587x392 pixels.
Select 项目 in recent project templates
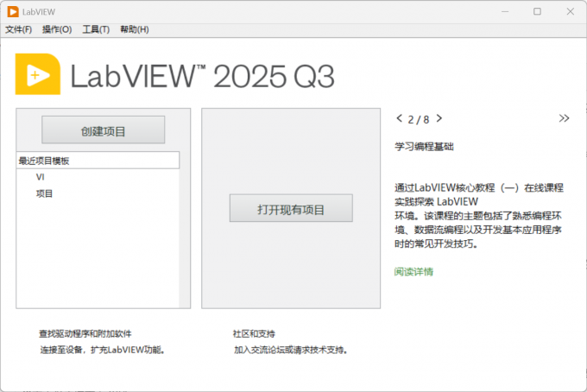pos(44,193)
